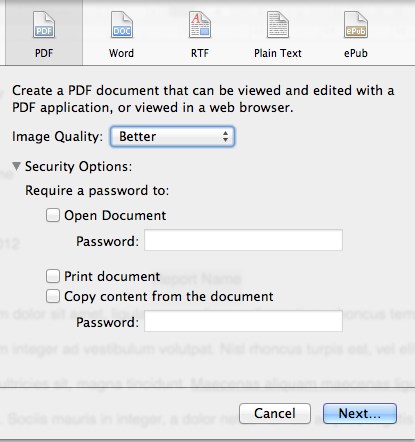Screen dimensions: 415x442
Task: Click the Cancel button
Action: [275, 413]
